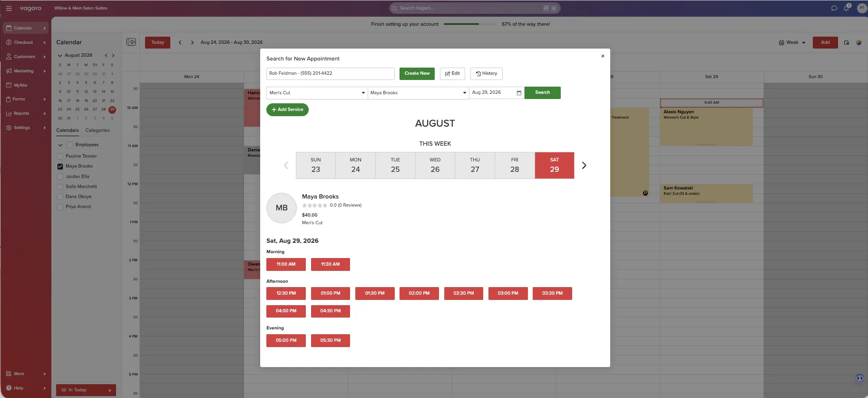The width and height of the screenshot is (868, 398).
Task: Toggle the calendar sidebar collapse icon
Action: tap(131, 42)
